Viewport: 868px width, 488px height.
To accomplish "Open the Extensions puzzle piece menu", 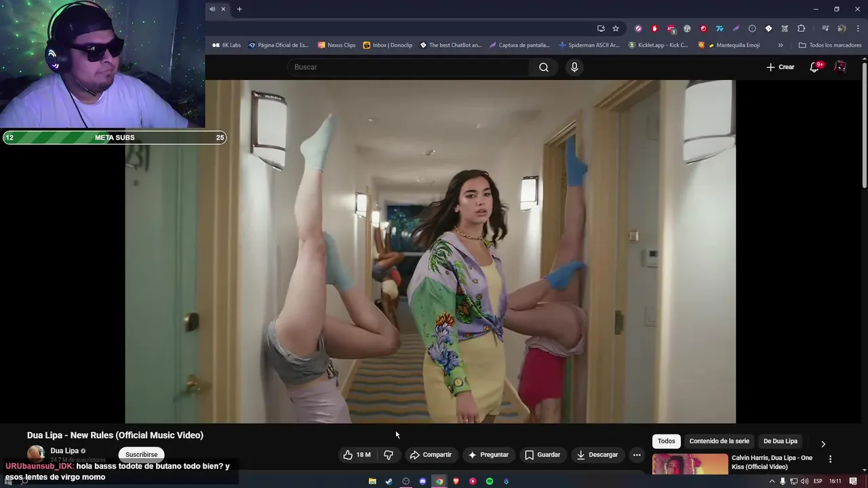I will (801, 28).
